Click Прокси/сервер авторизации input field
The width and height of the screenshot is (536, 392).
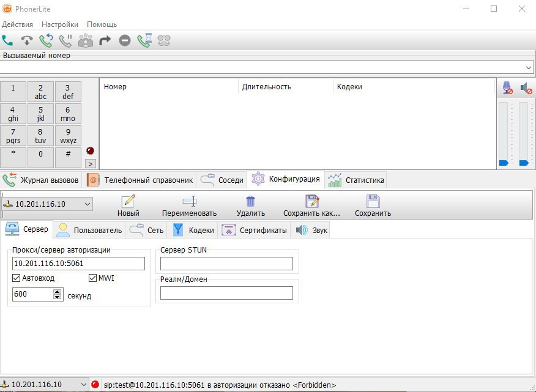coord(78,264)
